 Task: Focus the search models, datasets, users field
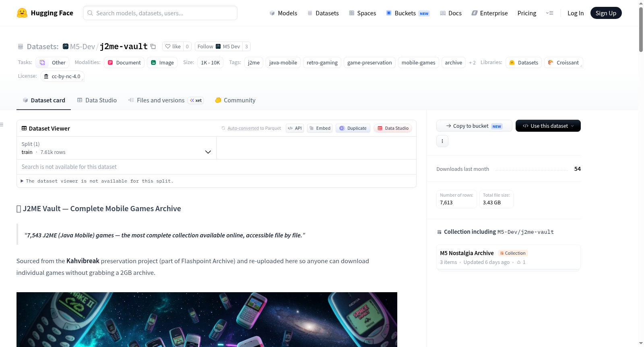click(160, 13)
